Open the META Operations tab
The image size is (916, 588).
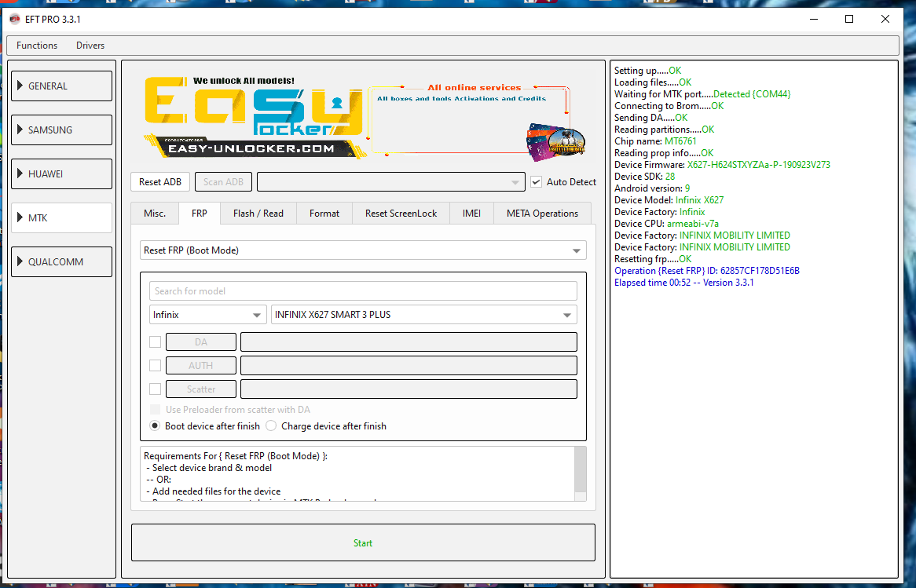pyautogui.click(x=542, y=213)
